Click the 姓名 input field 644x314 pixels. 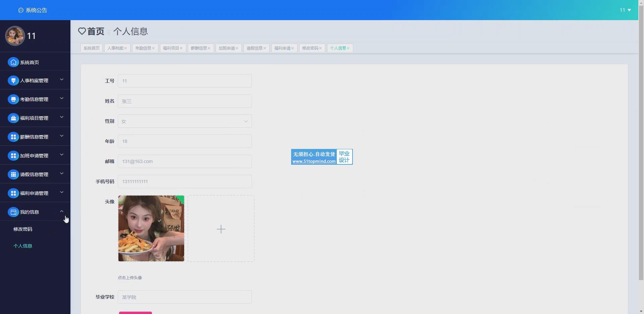click(185, 101)
